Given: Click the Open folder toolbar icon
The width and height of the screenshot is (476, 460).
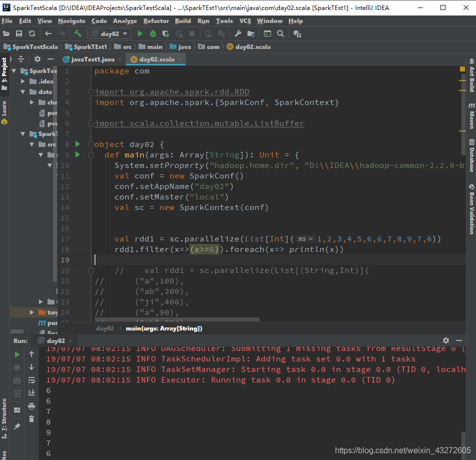Looking at the screenshot, I should 6,33.
